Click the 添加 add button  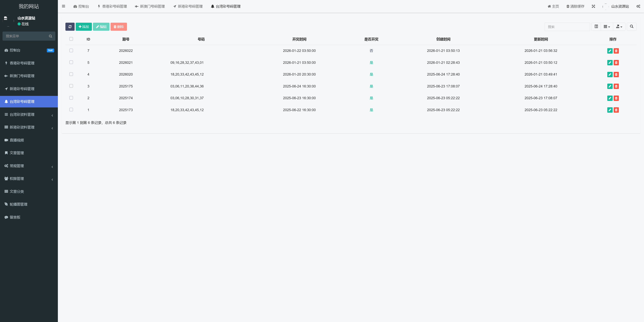84,27
